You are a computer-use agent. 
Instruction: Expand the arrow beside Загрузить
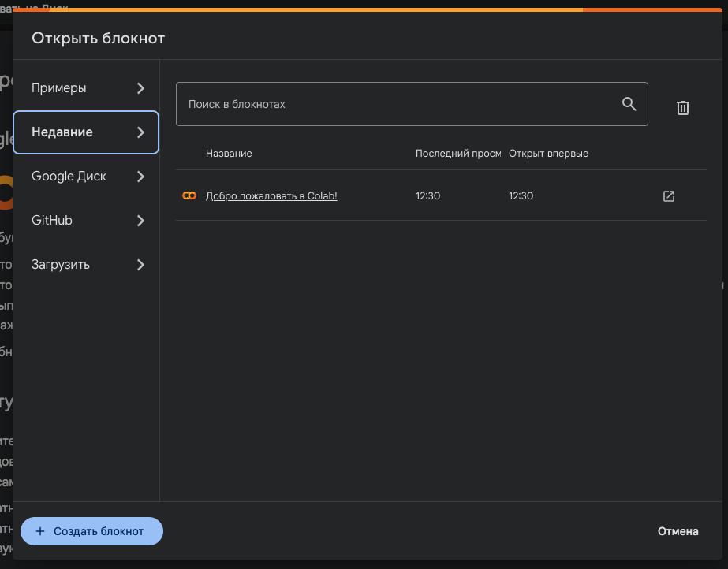140,265
